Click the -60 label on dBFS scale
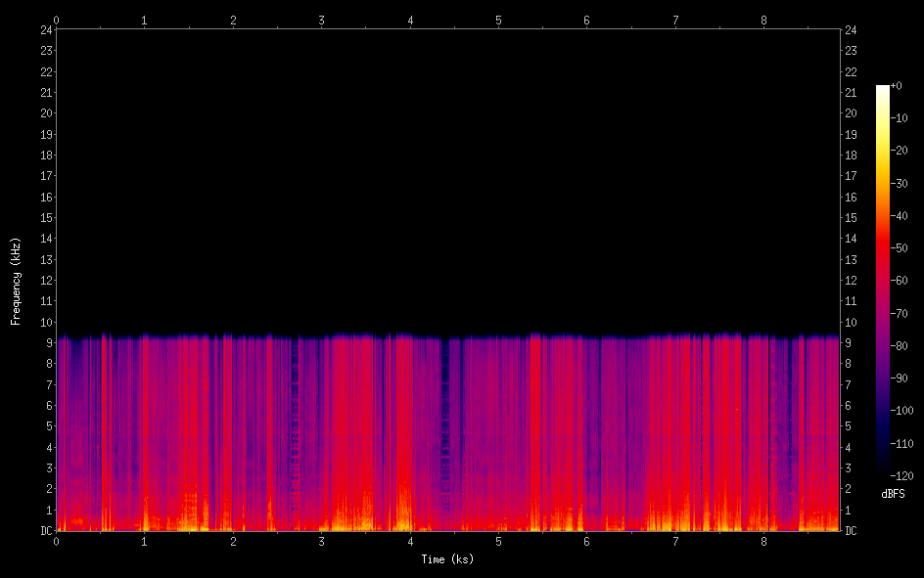The image size is (924, 578). pos(899,282)
